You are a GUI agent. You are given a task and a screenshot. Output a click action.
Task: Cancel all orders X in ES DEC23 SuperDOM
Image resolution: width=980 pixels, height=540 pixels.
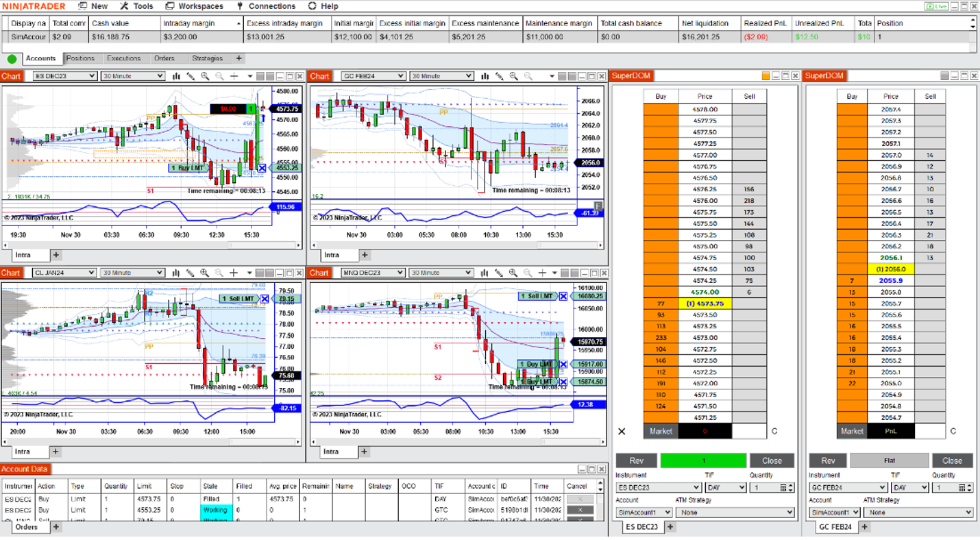click(622, 432)
